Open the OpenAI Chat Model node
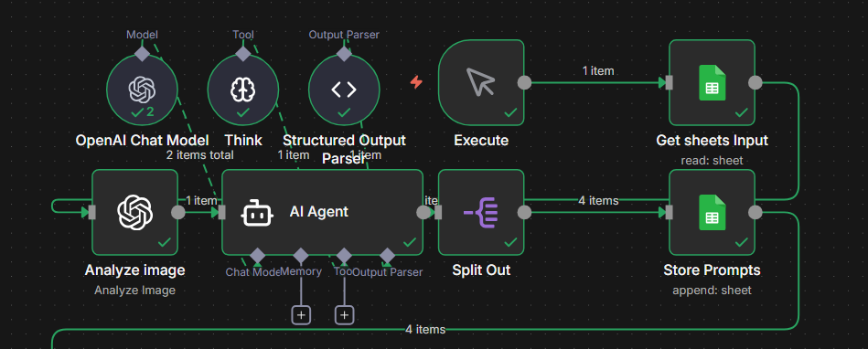 [x=142, y=90]
